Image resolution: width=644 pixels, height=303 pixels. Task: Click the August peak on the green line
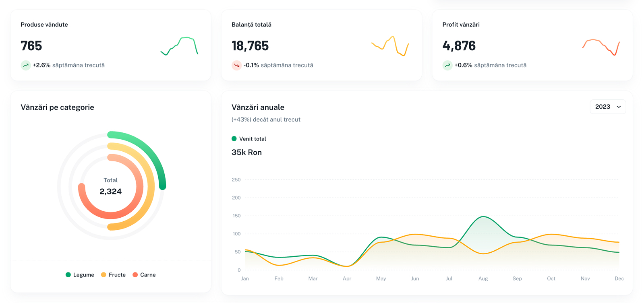point(483,217)
